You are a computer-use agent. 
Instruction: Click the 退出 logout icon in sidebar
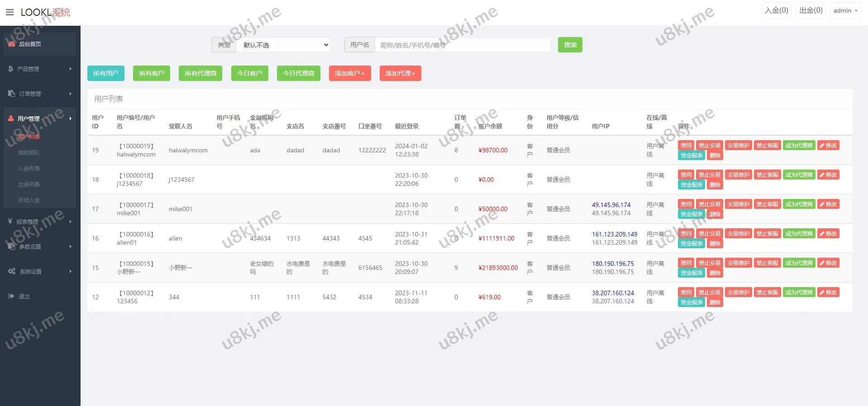pyautogui.click(x=11, y=296)
